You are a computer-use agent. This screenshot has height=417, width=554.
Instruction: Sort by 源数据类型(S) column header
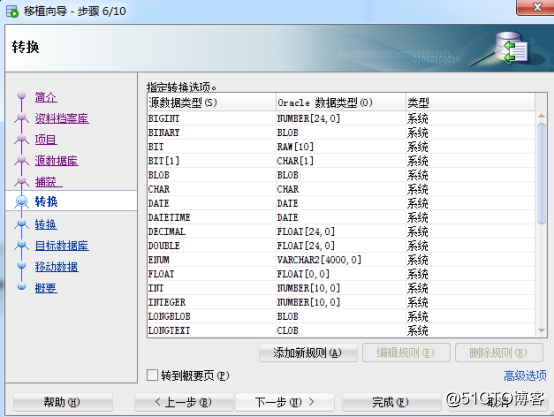click(x=212, y=103)
